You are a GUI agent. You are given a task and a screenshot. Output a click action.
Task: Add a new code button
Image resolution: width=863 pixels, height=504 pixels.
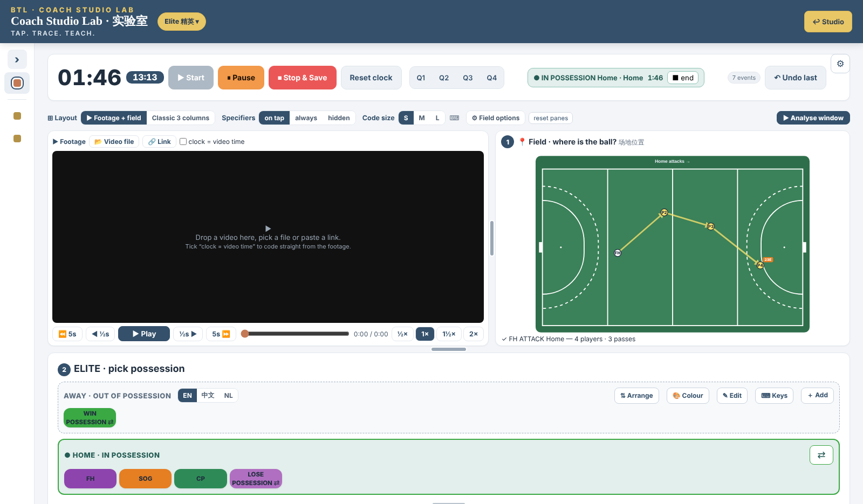(818, 395)
